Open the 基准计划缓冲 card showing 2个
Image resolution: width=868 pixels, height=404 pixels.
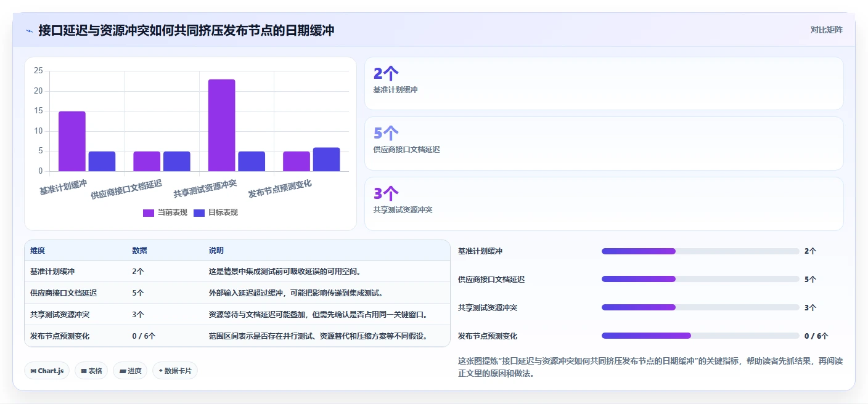[604, 83]
